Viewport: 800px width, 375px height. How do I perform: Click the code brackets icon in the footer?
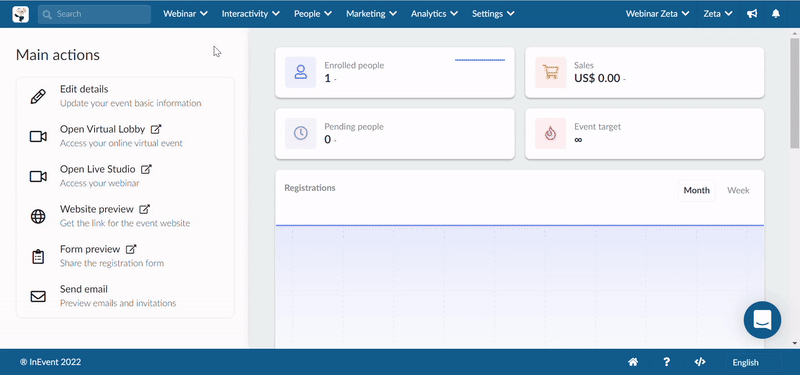pyautogui.click(x=700, y=362)
